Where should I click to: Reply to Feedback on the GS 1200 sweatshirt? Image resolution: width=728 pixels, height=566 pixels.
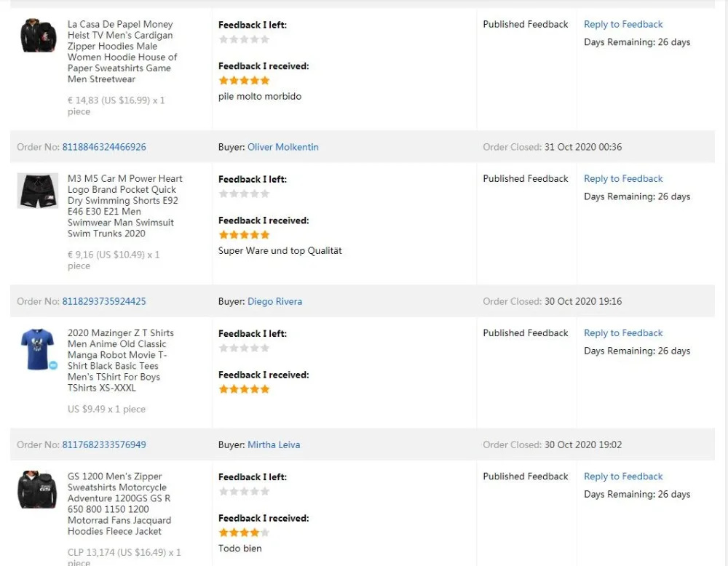point(623,477)
